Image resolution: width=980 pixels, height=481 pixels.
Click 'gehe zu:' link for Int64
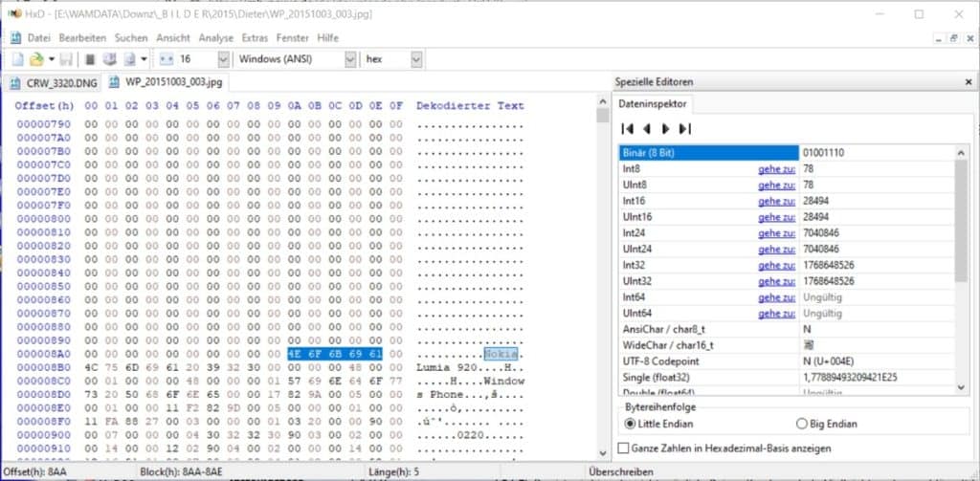coord(777,297)
